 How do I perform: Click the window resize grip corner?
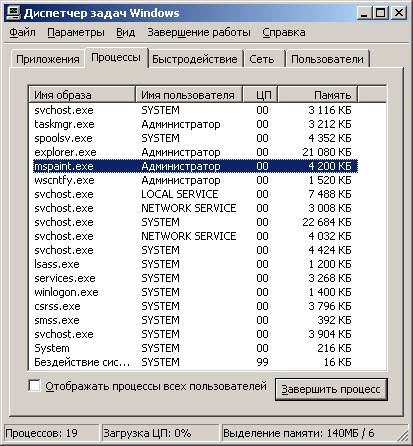click(x=404, y=436)
